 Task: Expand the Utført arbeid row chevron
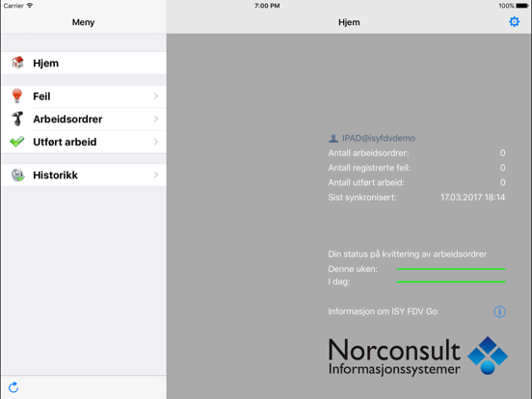pos(156,142)
